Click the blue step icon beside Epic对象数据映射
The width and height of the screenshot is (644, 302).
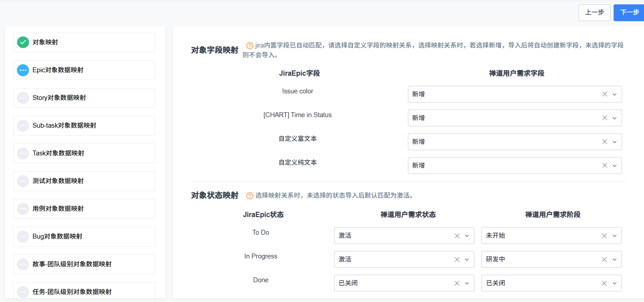(23, 70)
